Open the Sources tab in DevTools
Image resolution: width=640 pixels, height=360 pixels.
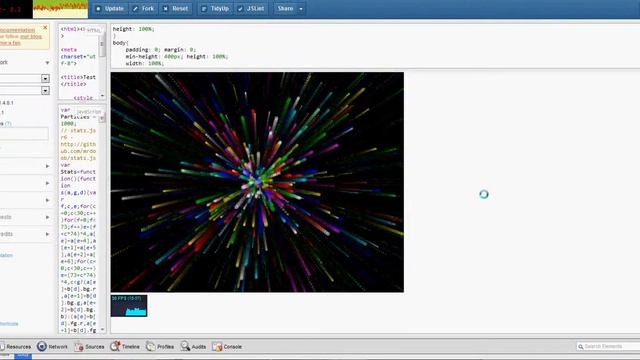[x=89, y=347]
